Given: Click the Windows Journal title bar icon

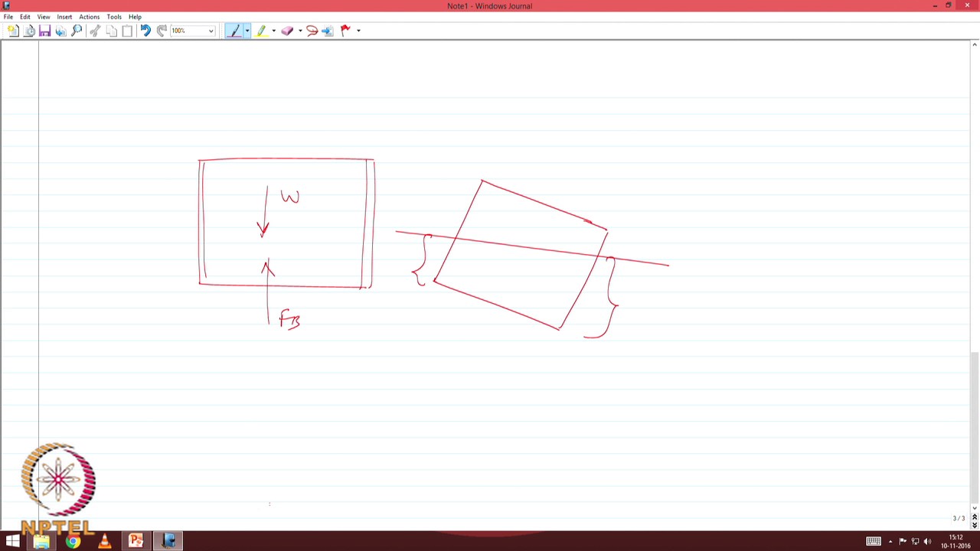Looking at the screenshot, I should point(6,5).
